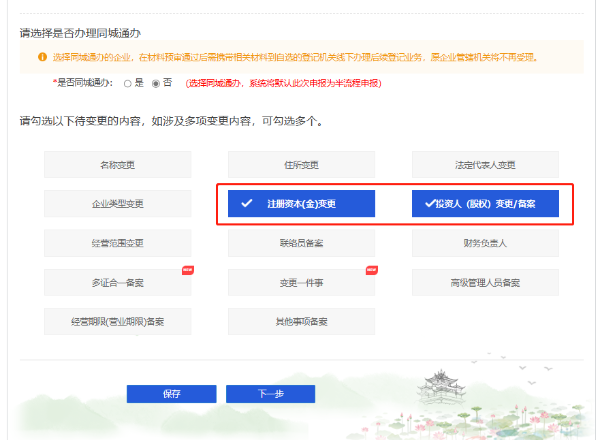The width and height of the screenshot is (600, 440).
Task: Deselect 投资人(股权)变更/备案 option
Action: [485, 204]
